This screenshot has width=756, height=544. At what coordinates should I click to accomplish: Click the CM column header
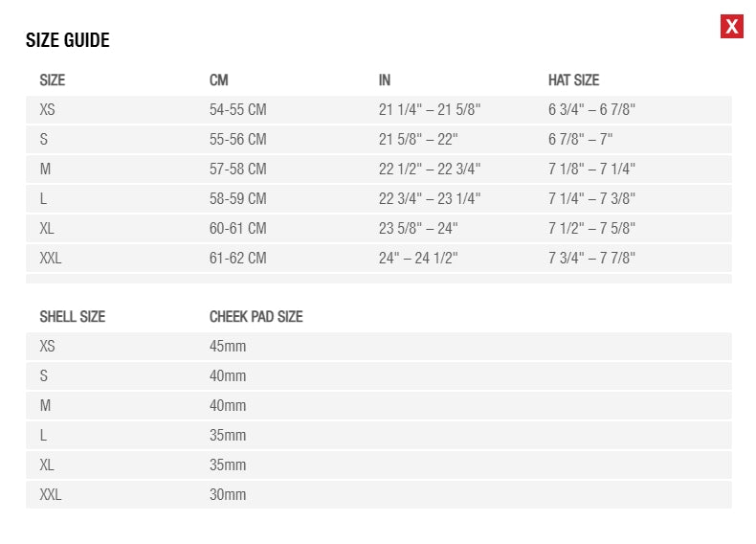point(219,80)
